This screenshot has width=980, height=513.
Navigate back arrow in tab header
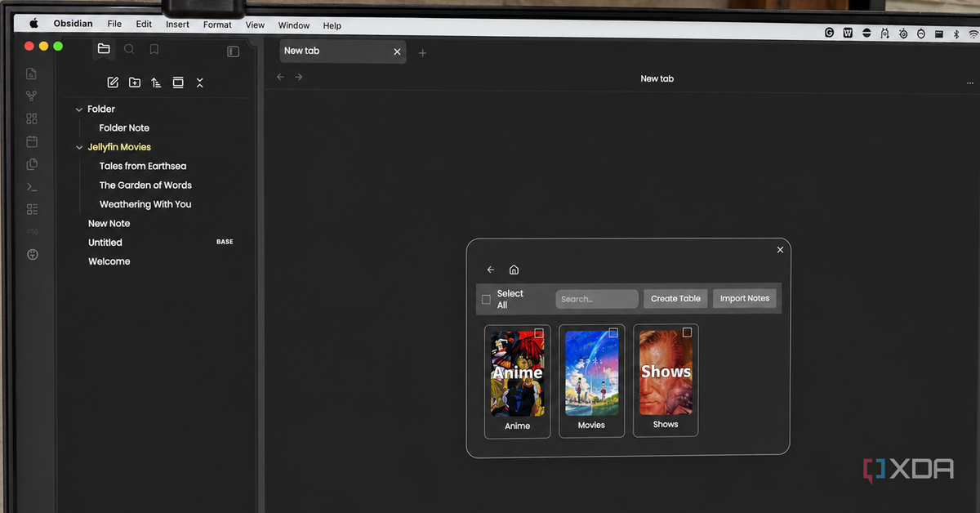(280, 77)
